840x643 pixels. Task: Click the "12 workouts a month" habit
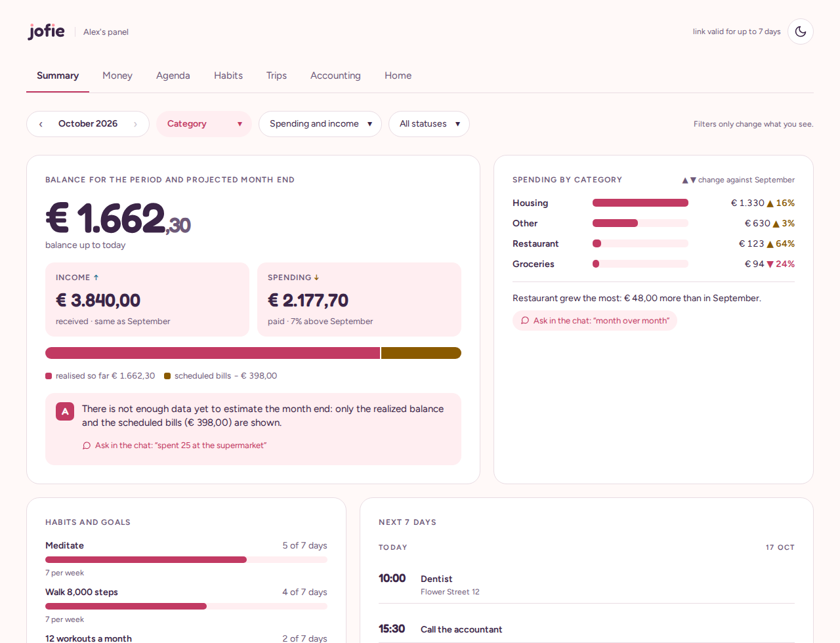(89, 638)
